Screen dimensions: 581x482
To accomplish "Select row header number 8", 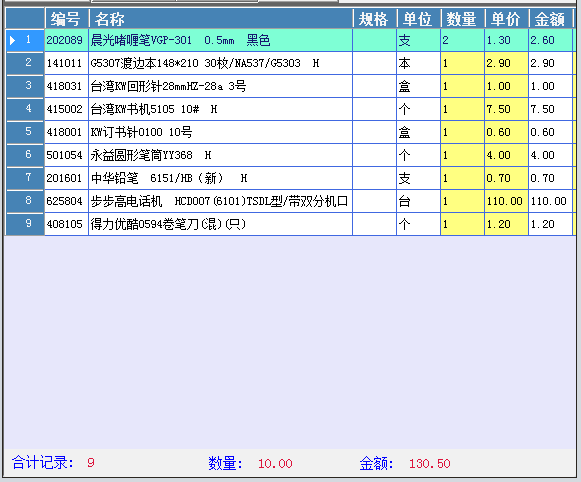I will coord(25,201).
